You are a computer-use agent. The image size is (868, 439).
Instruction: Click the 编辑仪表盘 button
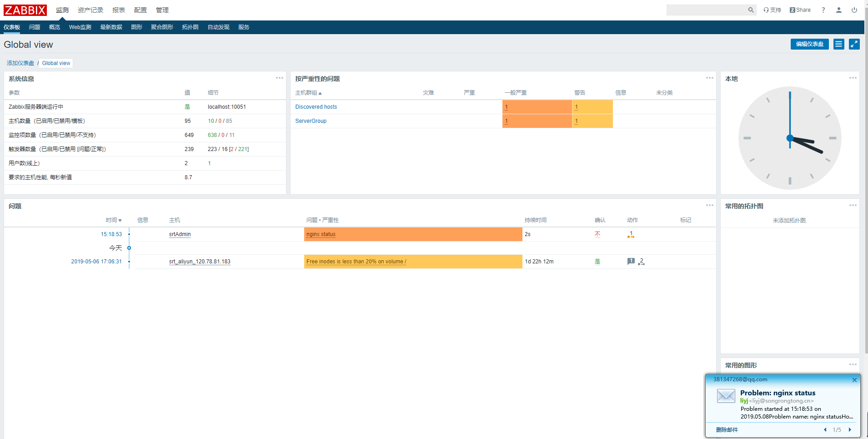click(x=809, y=44)
